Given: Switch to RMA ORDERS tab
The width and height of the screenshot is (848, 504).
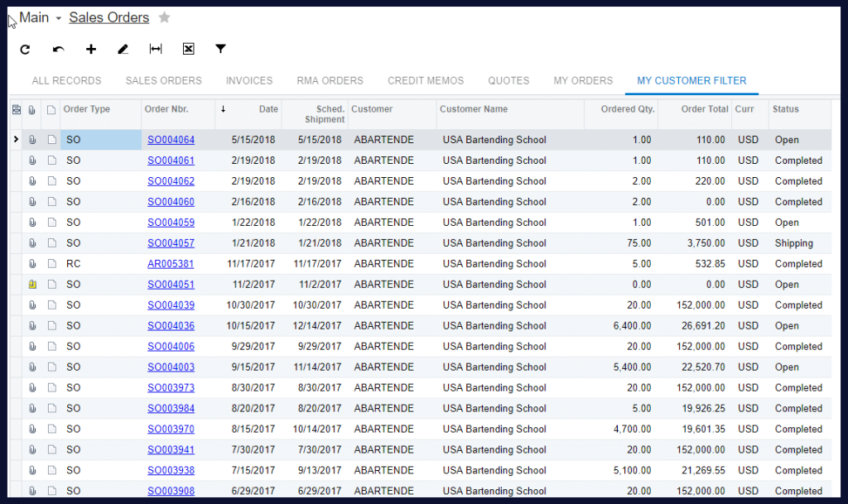Looking at the screenshot, I should coord(330,80).
